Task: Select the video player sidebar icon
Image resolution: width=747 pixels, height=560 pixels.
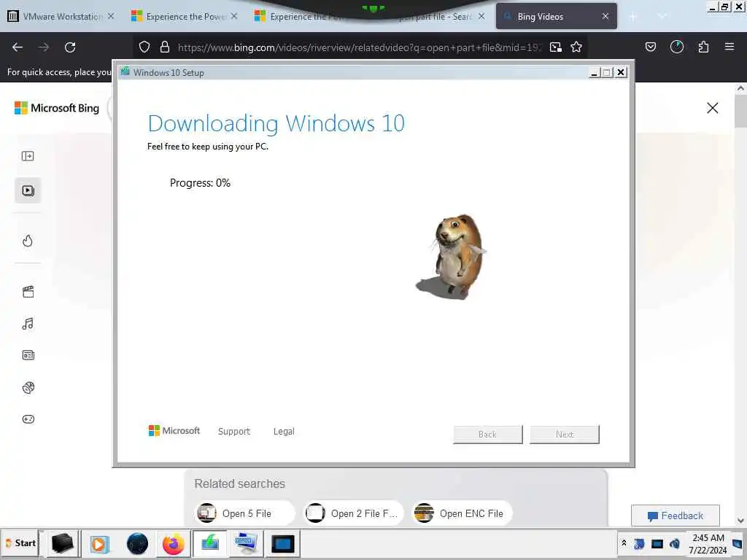Action: 28,190
